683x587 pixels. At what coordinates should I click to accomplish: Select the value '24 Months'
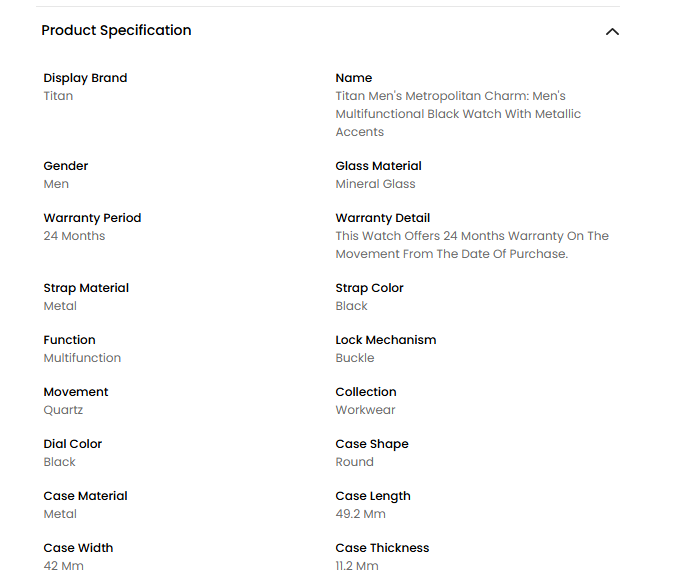[x=74, y=236]
